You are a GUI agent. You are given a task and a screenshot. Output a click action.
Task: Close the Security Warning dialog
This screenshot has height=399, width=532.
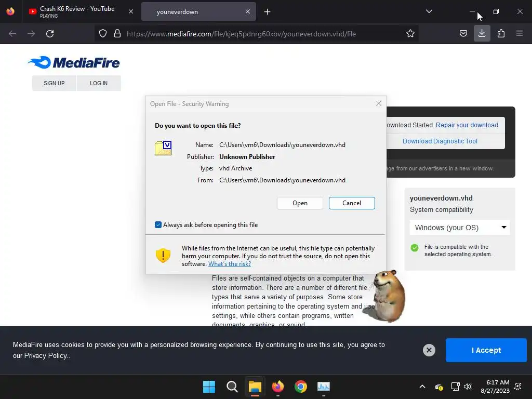(379, 103)
